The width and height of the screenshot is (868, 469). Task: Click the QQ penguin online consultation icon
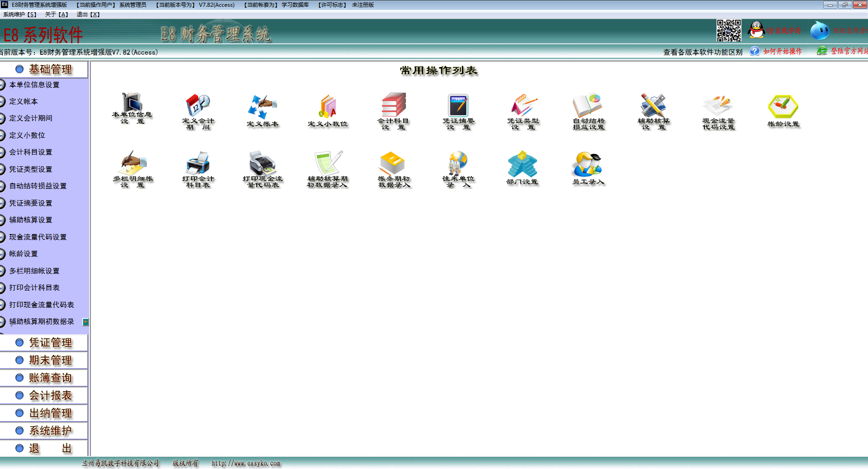pos(756,30)
